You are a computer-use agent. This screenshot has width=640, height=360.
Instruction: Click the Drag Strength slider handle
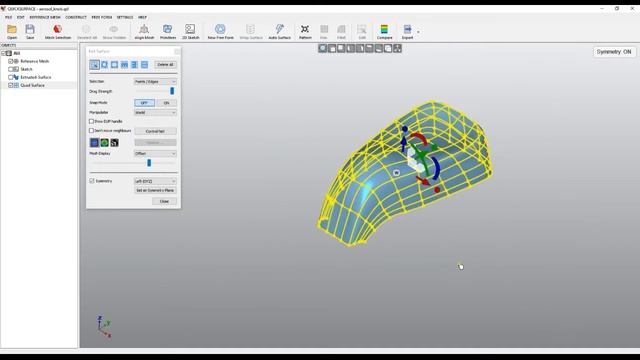[x=172, y=91]
